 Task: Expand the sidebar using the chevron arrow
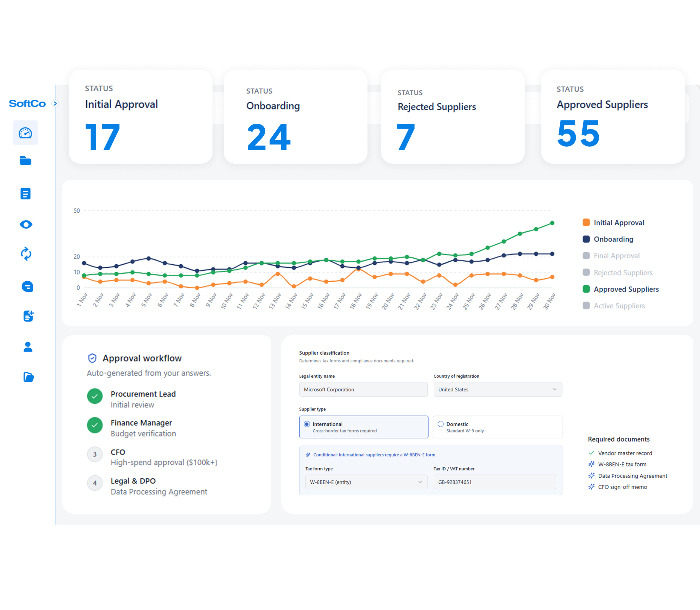coord(56,103)
